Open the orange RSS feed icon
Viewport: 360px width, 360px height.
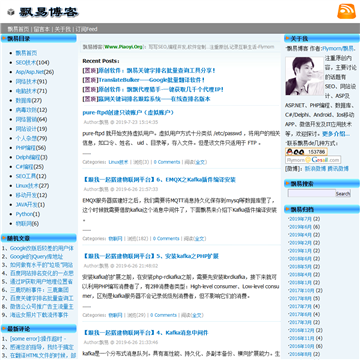click(346, 11)
